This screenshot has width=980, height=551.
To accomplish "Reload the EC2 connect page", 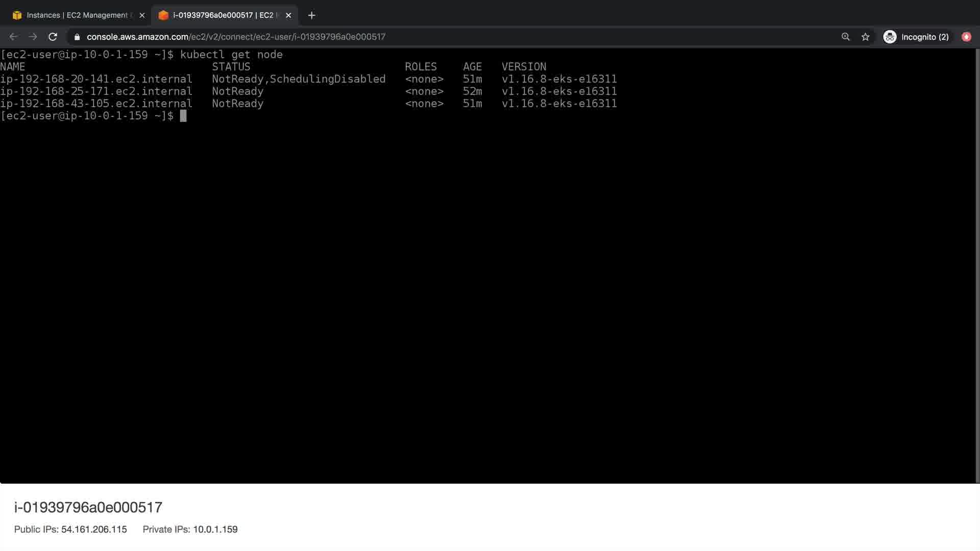I will [53, 37].
